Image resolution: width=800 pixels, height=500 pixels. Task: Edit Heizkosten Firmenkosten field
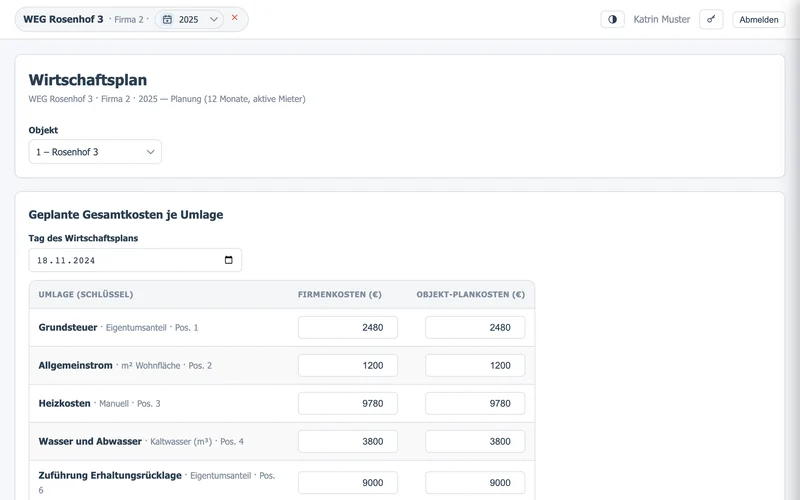tap(348, 404)
